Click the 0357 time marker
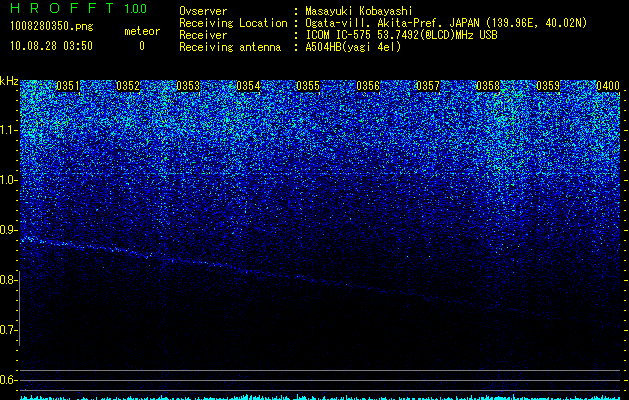Image resolution: width=629 pixels, height=400 pixels. click(x=428, y=86)
